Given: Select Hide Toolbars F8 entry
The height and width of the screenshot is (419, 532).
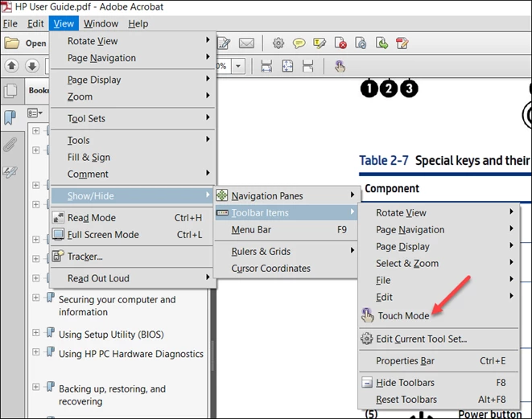Looking at the screenshot, I should [x=439, y=382].
